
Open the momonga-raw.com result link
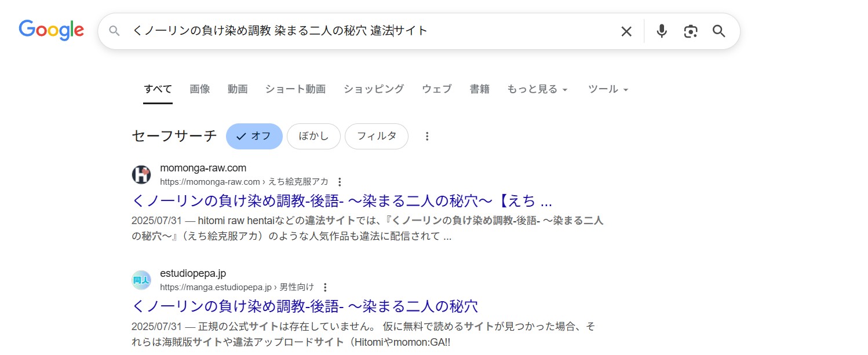pos(342,200)
